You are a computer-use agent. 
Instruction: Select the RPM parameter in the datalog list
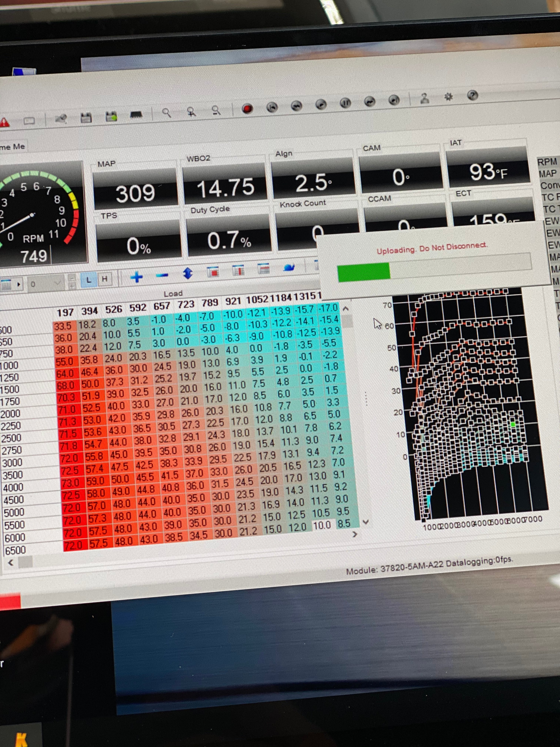pos(549,161)
